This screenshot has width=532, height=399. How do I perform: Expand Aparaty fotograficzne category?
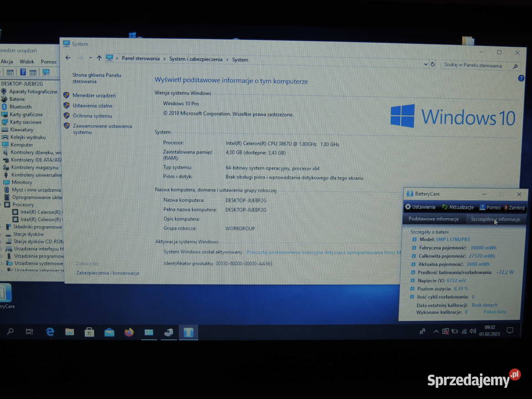tap(33, 91)
